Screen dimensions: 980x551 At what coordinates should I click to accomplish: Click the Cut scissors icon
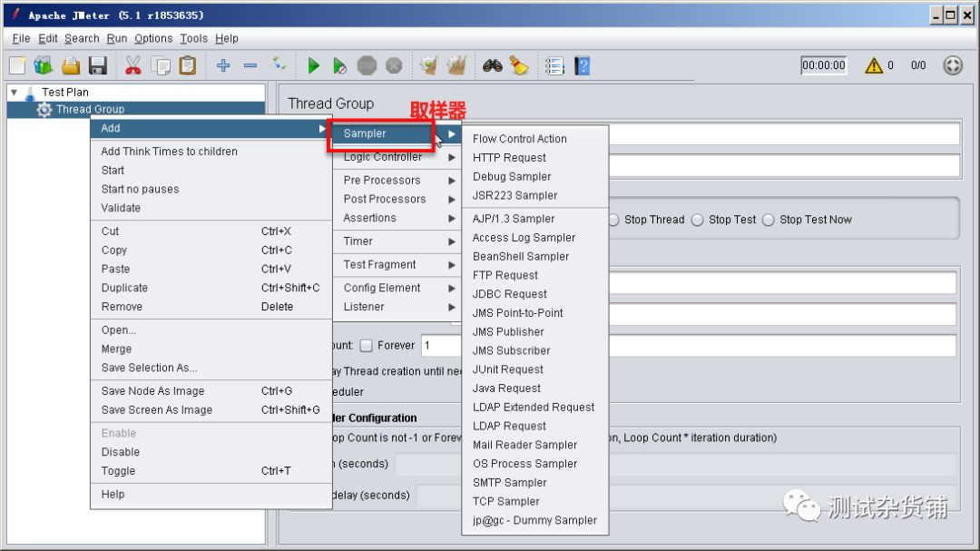(133, 65)
